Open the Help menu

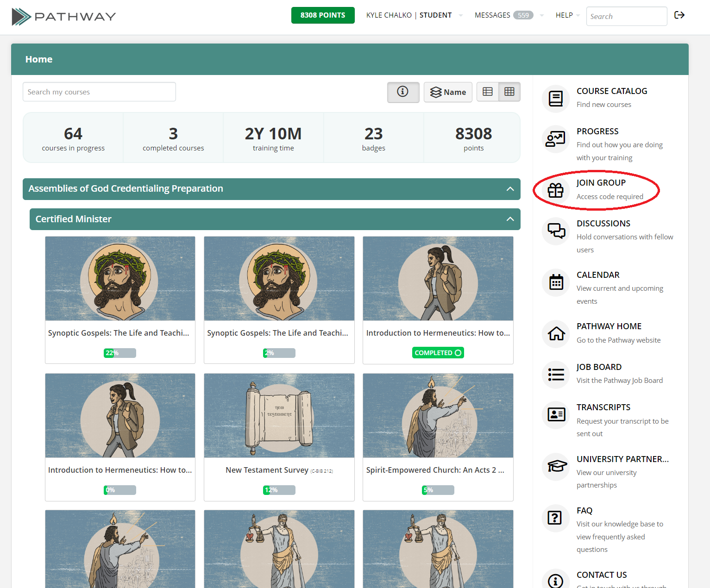(x=567, y=15)
